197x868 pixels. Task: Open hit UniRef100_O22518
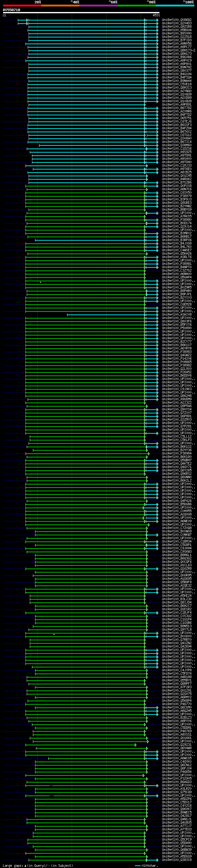[177, 37]
